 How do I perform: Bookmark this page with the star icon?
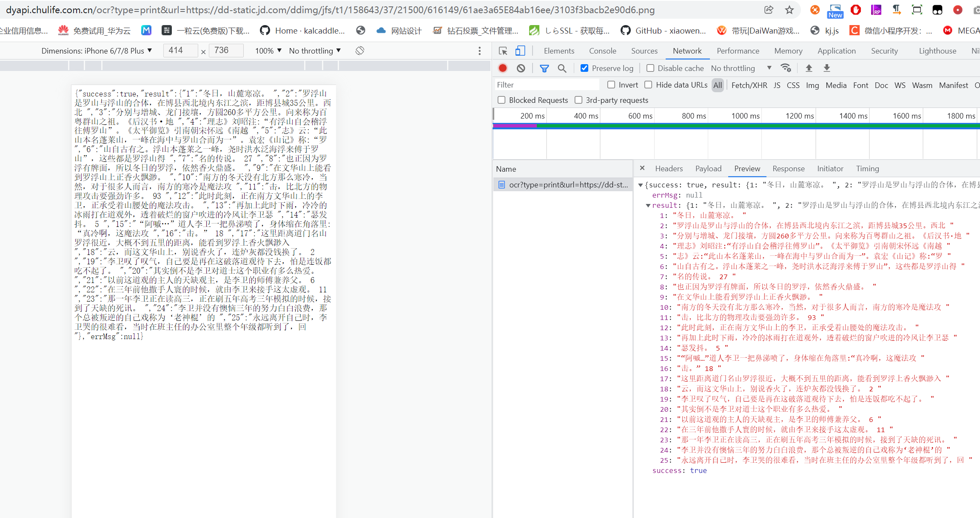coord(789,10)
